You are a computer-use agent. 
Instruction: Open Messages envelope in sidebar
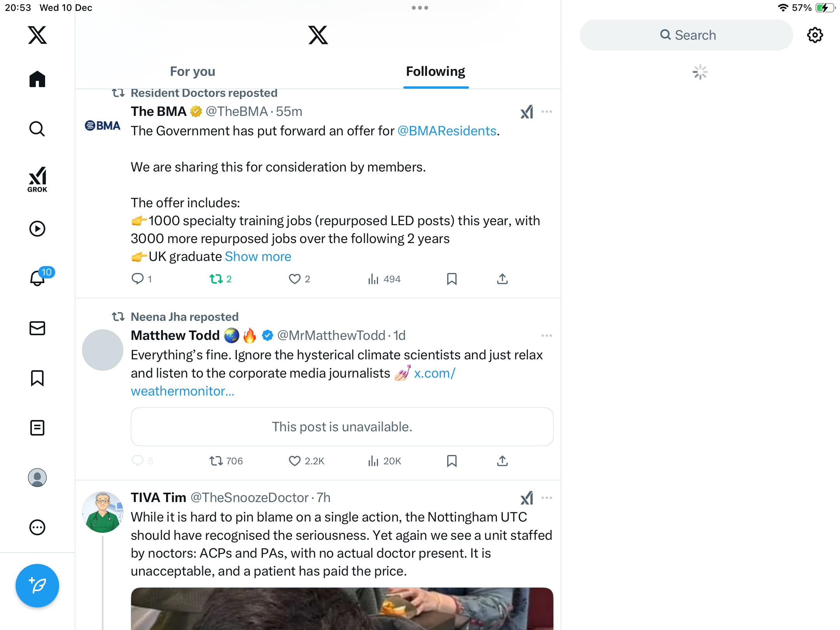pos(37,328)
